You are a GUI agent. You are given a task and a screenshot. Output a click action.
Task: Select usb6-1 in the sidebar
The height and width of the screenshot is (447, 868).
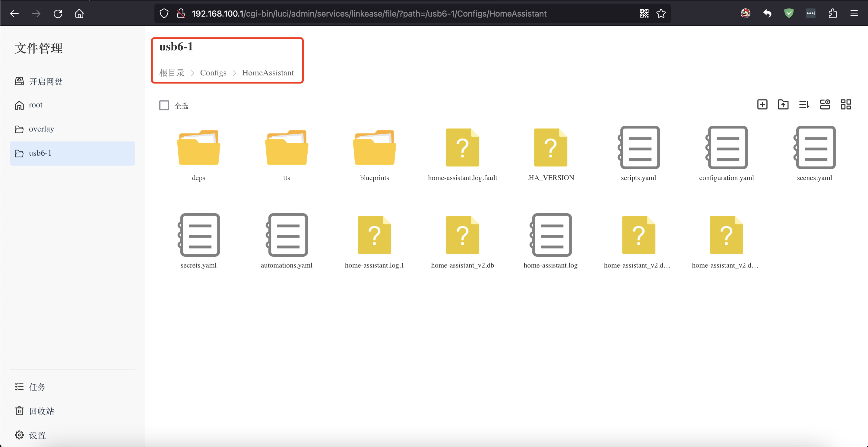tap(72, 153)
